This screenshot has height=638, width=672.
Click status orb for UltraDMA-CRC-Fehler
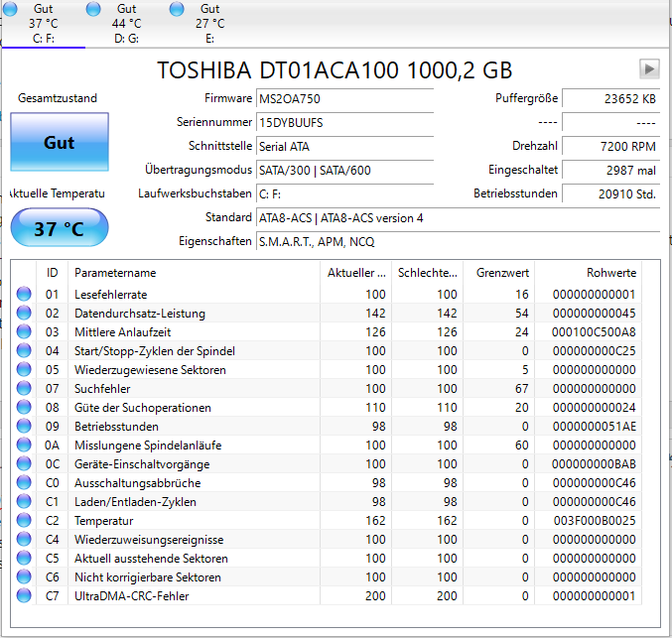(x=24, y=595)
